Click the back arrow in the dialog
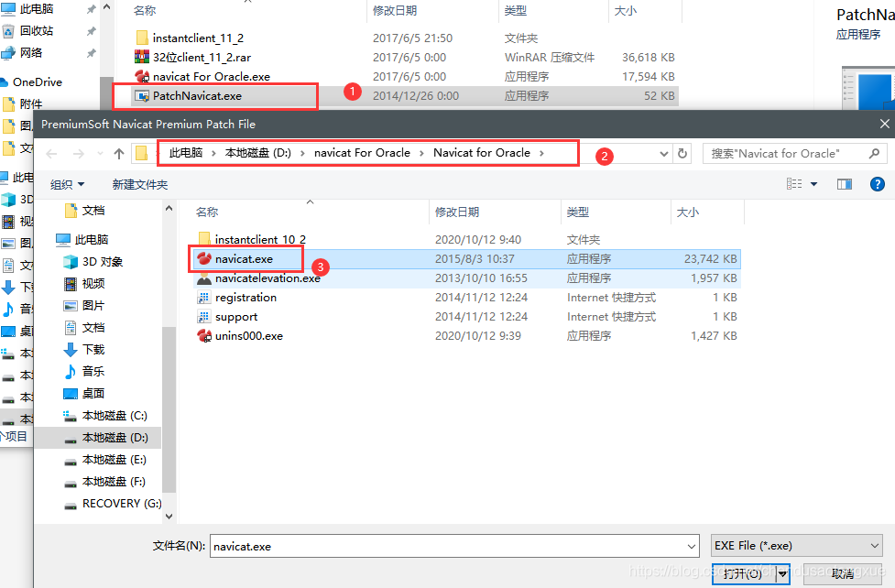Image resolution: width=895 pixels, height=588 pixels. [x=51, y=154]
